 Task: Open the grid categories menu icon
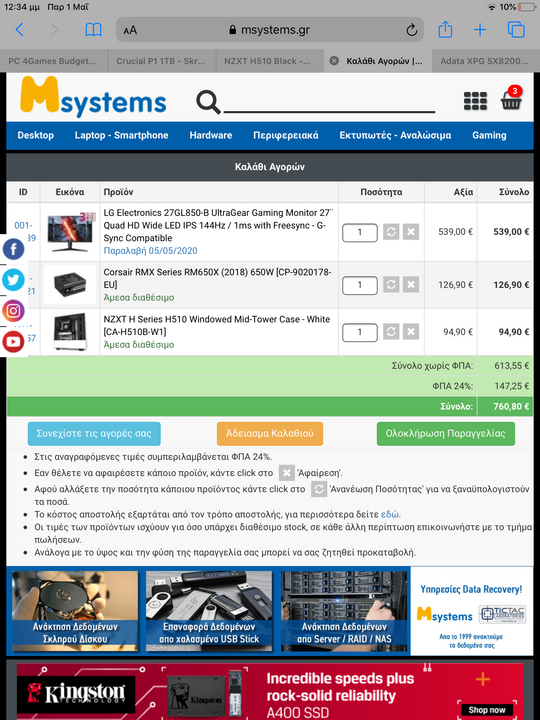click(475, 101)
